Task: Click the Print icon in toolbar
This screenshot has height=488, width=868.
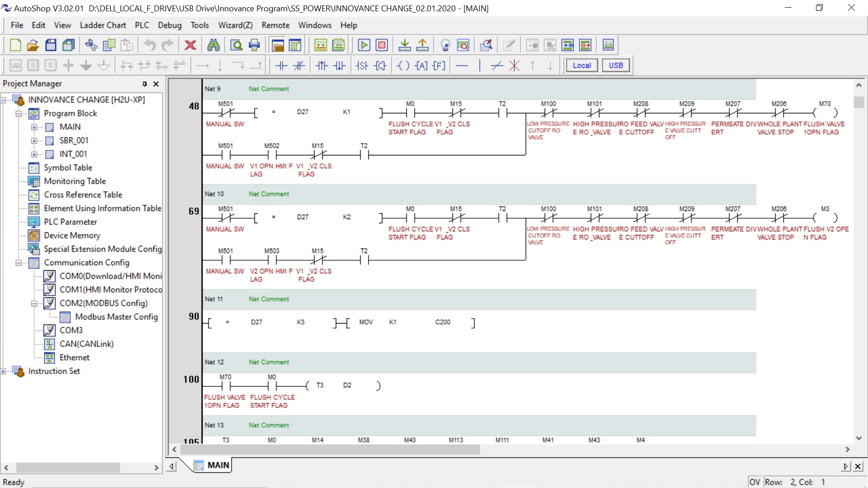Action: pyautogui.click(x=255, y=45)
